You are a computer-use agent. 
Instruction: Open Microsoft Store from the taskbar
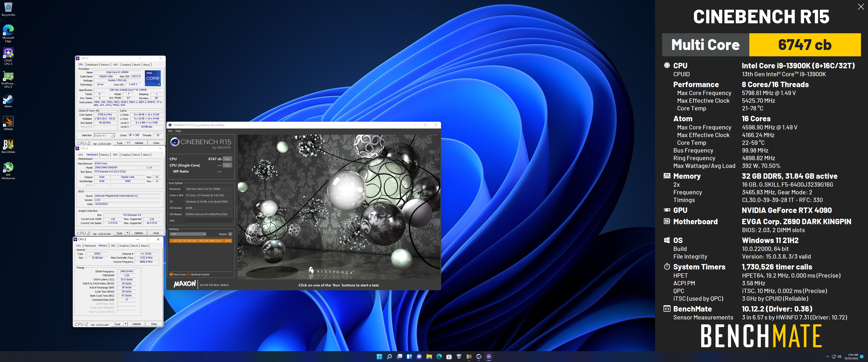point(449,356)
